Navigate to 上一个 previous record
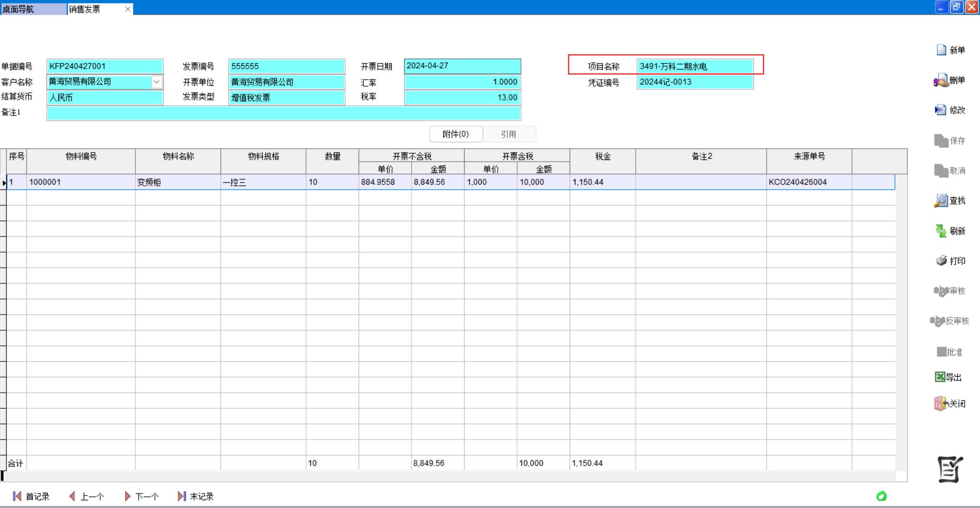Image resolution: width=980 pixels, height=508 pixels. coord(86,496)
